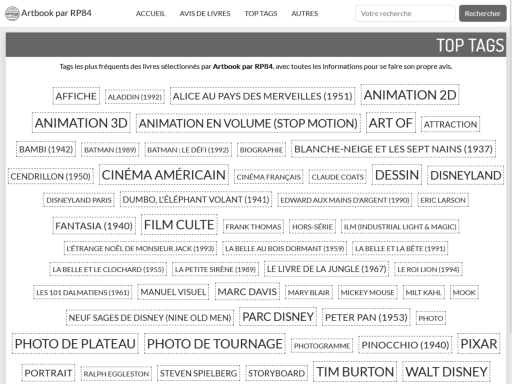Open the Cendrillon (1950) tag
The width and height of the screenshot is (512, 384).
[x=51, y=176]
